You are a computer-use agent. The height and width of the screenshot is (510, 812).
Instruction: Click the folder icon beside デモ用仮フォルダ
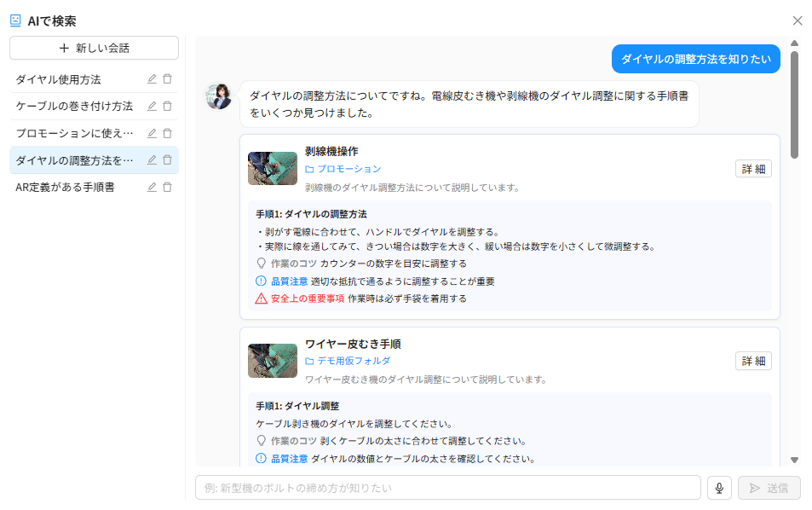click(x=309, y=361)
